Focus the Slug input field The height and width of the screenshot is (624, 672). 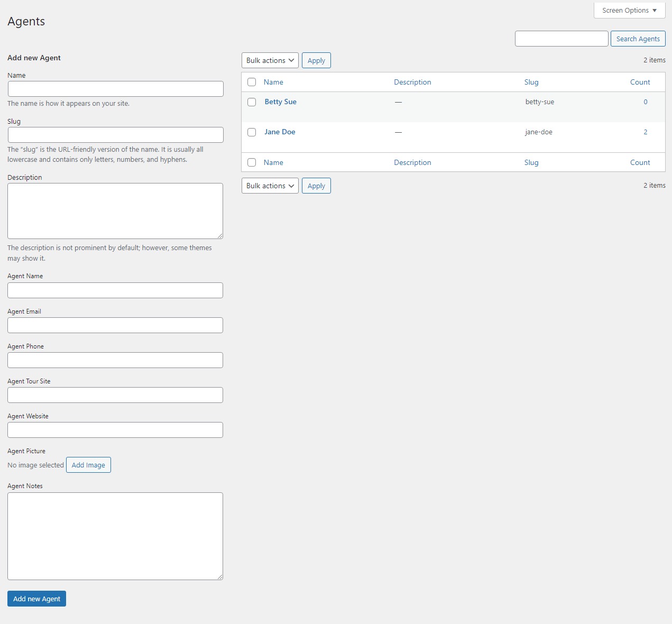[116, 135]
